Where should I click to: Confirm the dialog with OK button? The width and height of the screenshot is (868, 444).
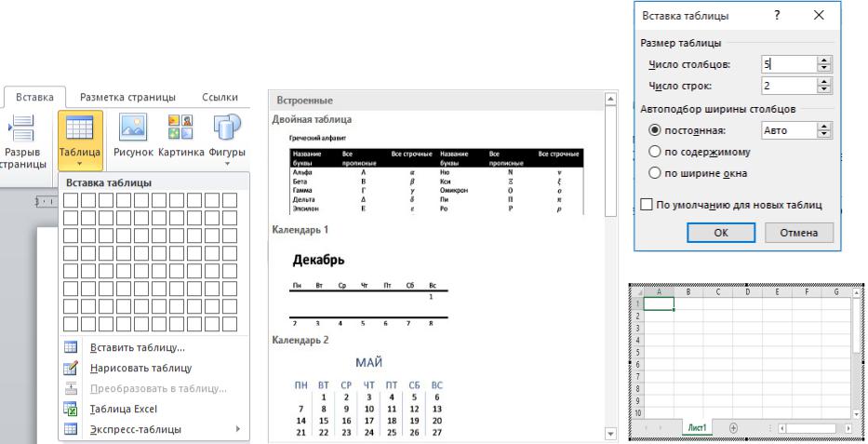pyautogui.click(x=721, y=233)
